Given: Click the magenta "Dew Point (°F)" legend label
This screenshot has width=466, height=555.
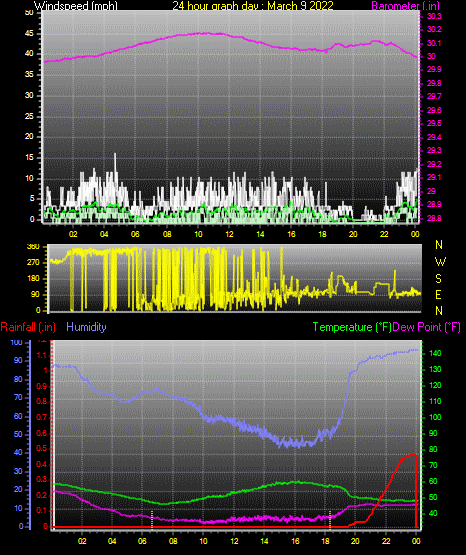Looking at the screenshot, I should coord(427,327).
